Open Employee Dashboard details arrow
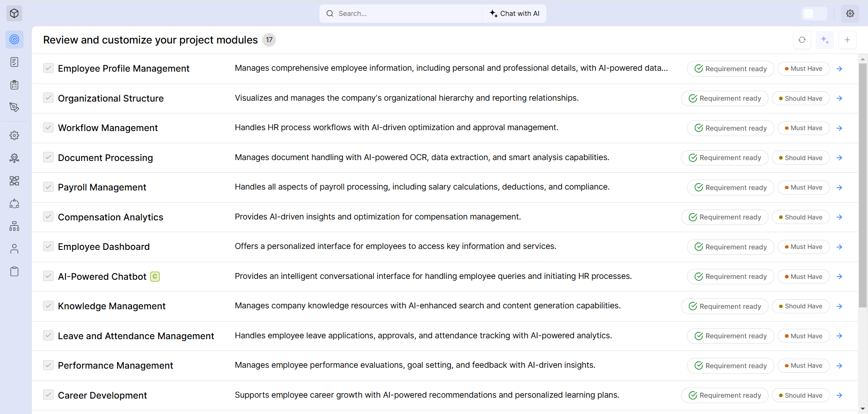The image size is (868, 414). (839, 247)
